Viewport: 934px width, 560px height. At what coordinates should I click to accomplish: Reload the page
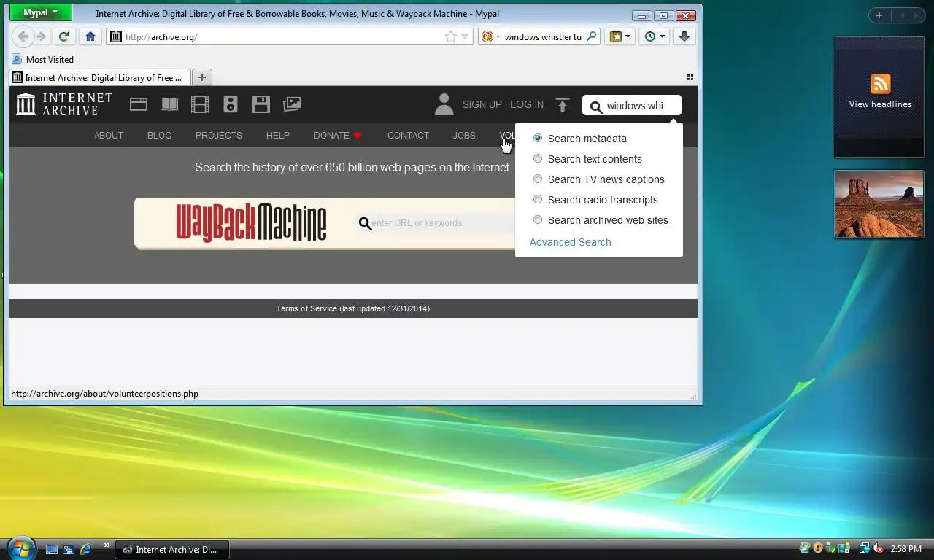click(64, 36)
